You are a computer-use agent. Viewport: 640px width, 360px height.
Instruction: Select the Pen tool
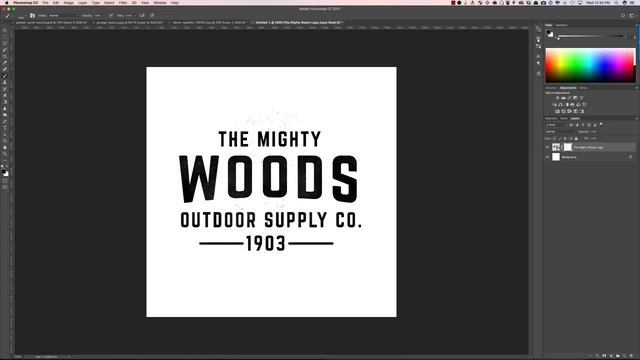tap(5, 122)
